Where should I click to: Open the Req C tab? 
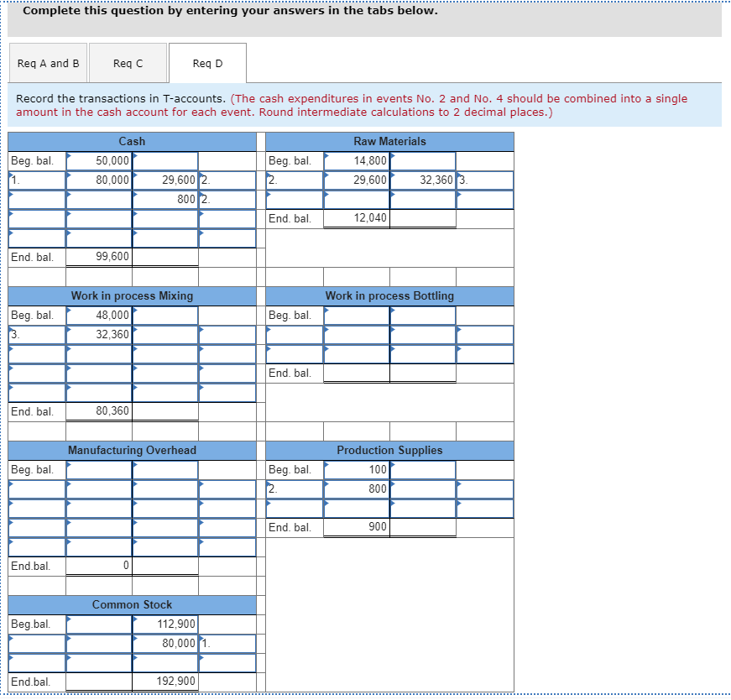click(x=128, y=63)
